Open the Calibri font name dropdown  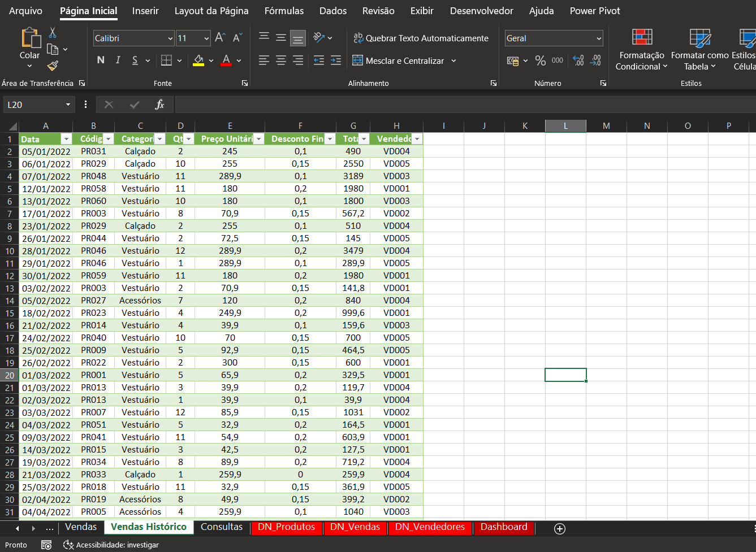(170, 38)
